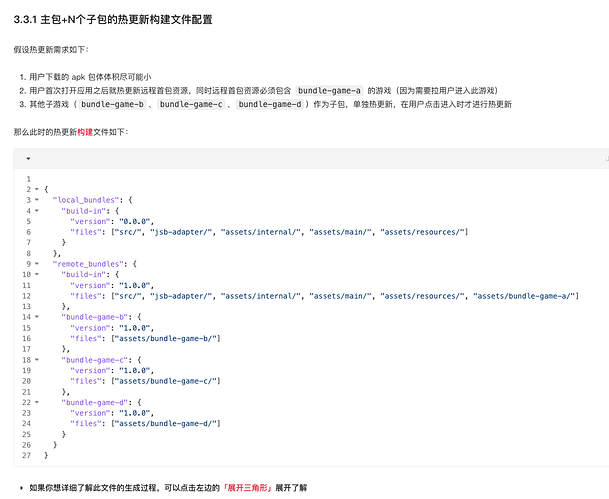The image size is (609, 499).
Task: Click line number 1 in gutter
Action: 28,179
